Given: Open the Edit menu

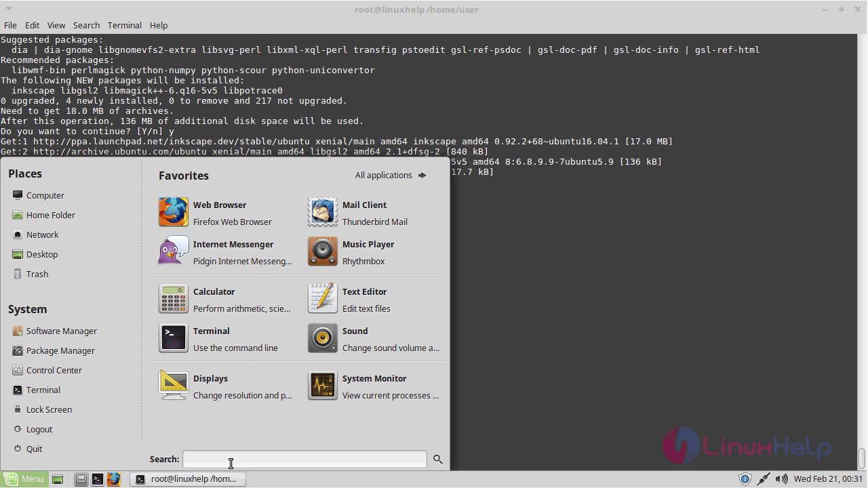Looking at the screenshot, I should [32, 25].
